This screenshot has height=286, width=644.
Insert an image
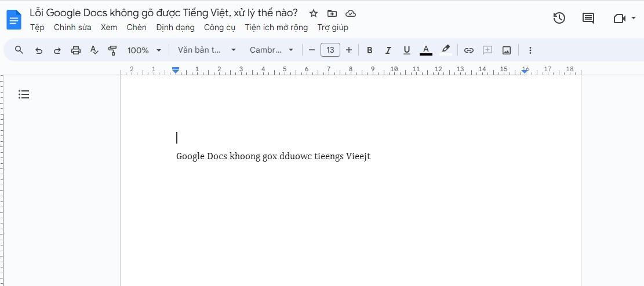[x=507, y=50]
